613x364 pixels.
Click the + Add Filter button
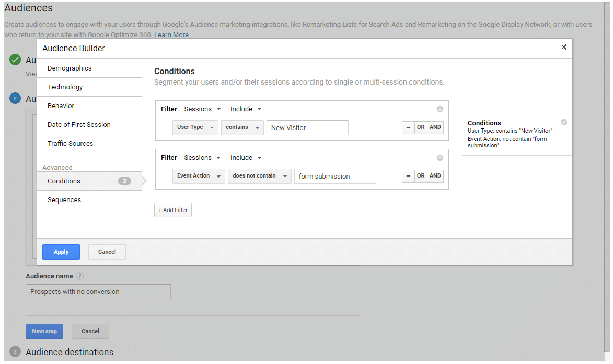click(173, 210)
